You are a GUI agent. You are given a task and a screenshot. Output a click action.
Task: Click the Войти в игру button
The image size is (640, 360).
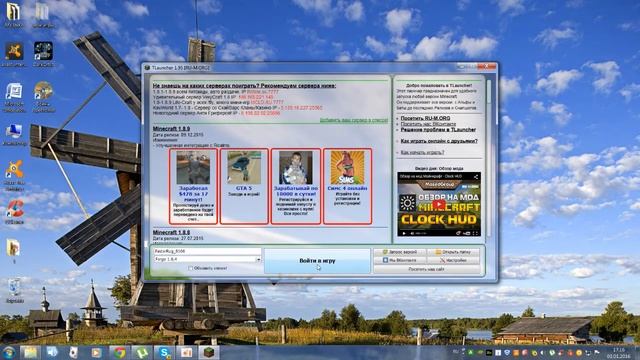click(317, 261)
